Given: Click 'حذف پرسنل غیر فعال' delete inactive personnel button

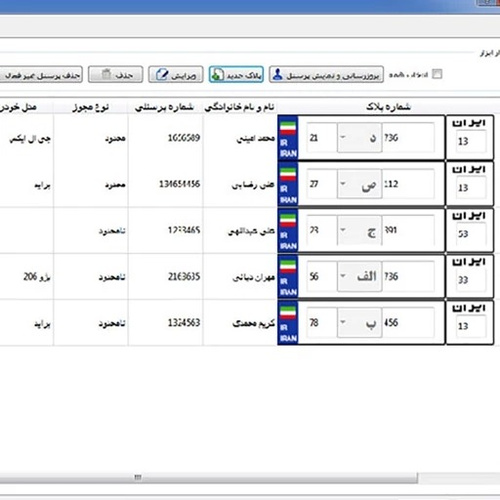Looking at the screenshot, I should click(x=40, y=74).
